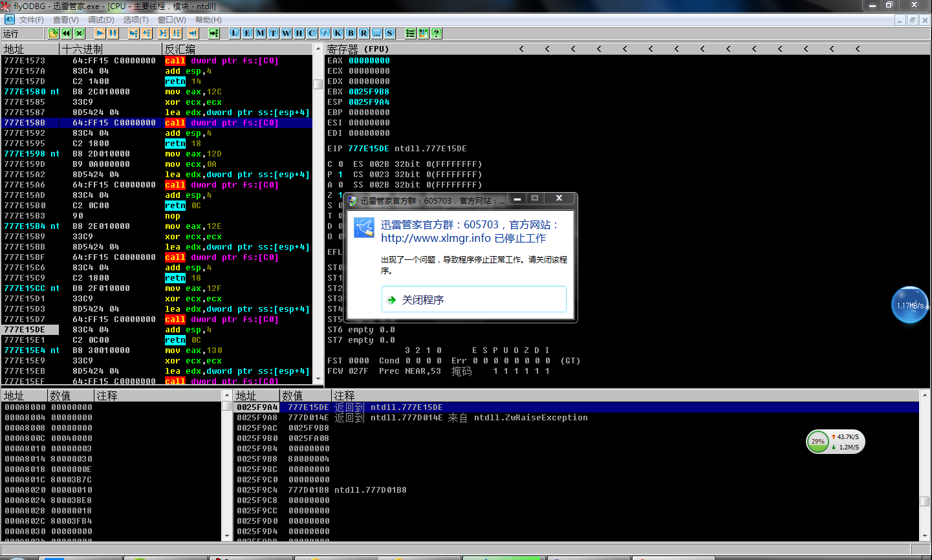Open the 帮助(H) menu
Viewport: 932px width, 560px height.
point(208,20)
